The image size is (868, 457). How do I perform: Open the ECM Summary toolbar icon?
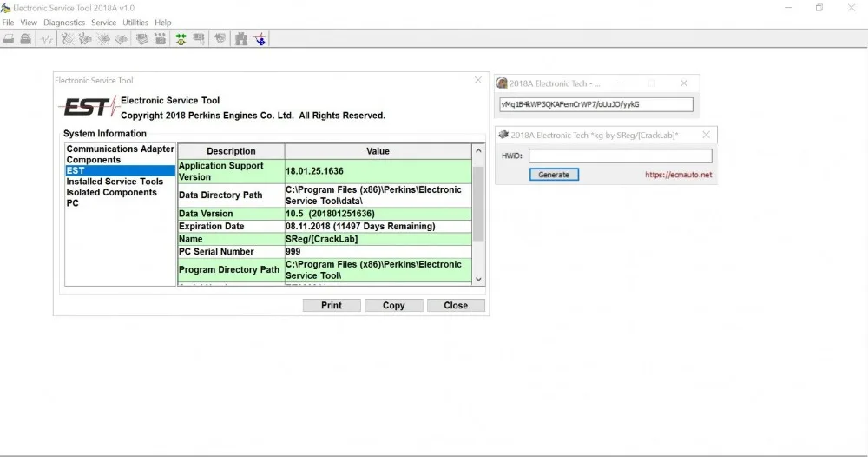[142, 39]
